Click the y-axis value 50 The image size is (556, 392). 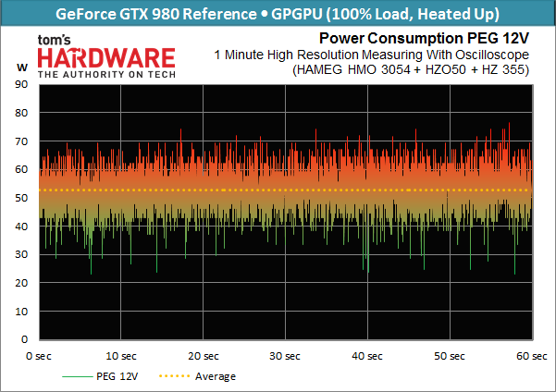coord(21,198)
